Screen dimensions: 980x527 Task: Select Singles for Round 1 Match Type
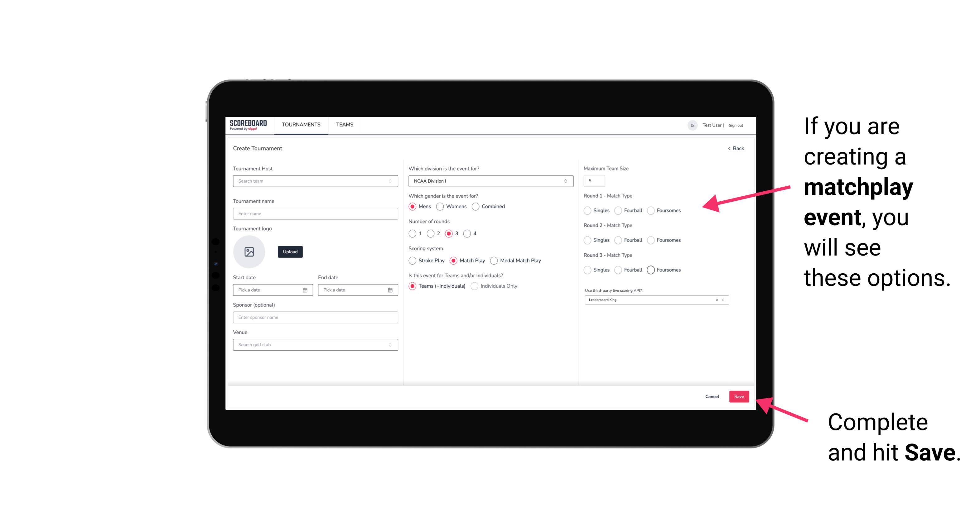pyautogui.click(x=587, y=210)
